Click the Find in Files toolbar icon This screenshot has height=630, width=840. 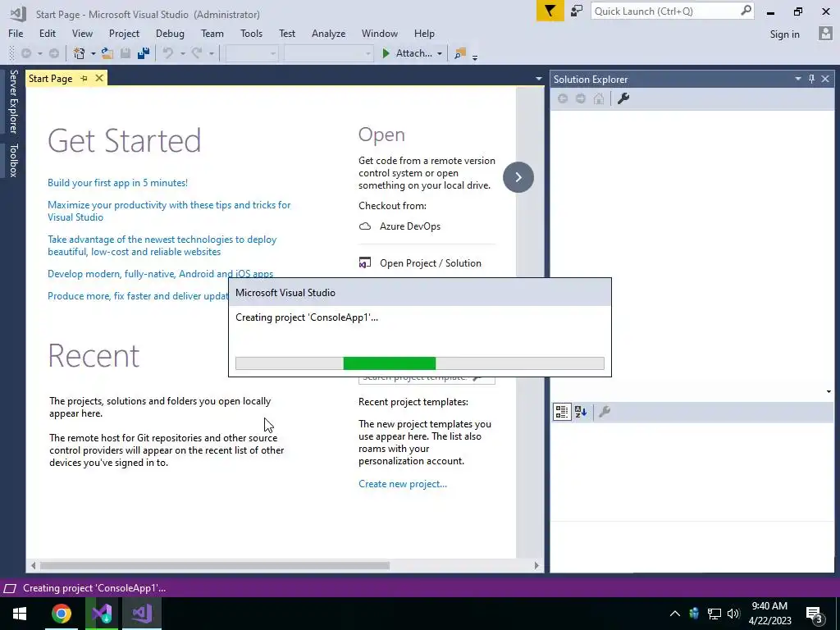tap(459, 53)
